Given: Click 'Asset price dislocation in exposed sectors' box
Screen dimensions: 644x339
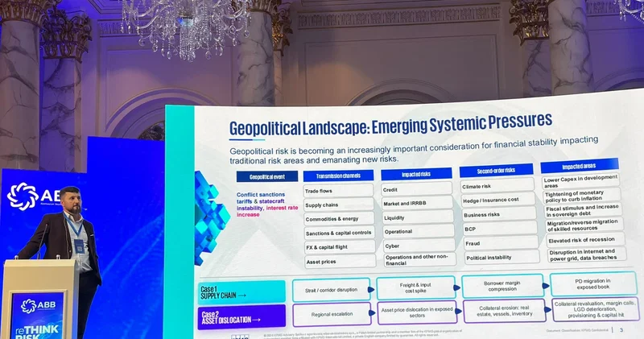Looking at the screenshot, I should (x=416, y=312).
